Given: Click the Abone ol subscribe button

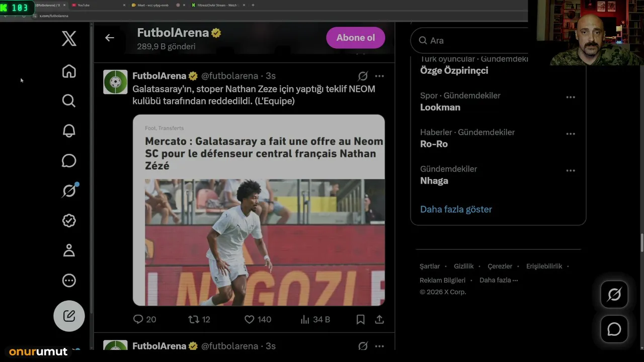Looking at the screenshot, I should pyautogui.click(x=356, y=38).
